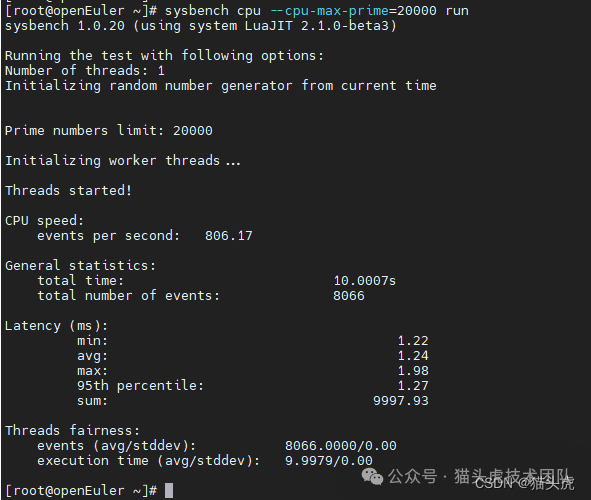The image size is (591, 500).
Task: Click the 'Threads fairness:' heading
Action: 72,431
